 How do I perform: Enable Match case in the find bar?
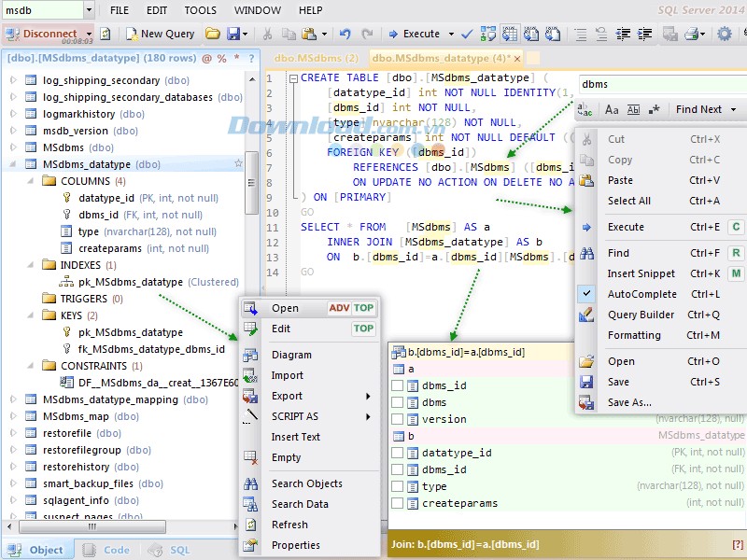tap(612, 109)
